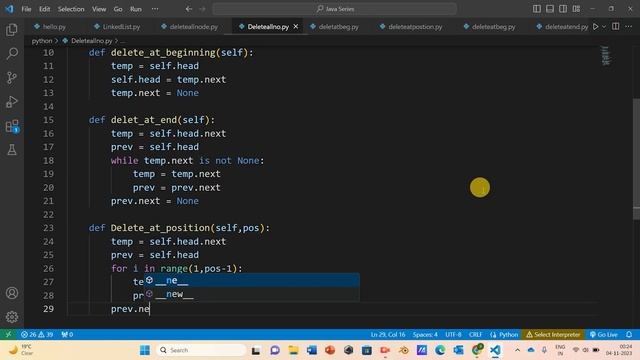Click Go Live in the status bar
The width and height of the screenshot is (640, 360).
604,334
